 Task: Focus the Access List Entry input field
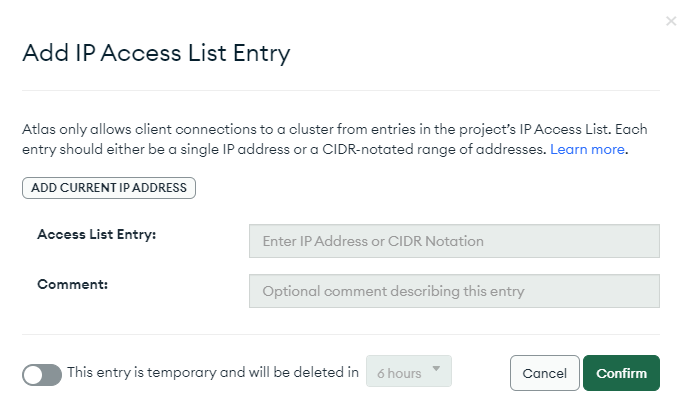(x=454, y=241)
